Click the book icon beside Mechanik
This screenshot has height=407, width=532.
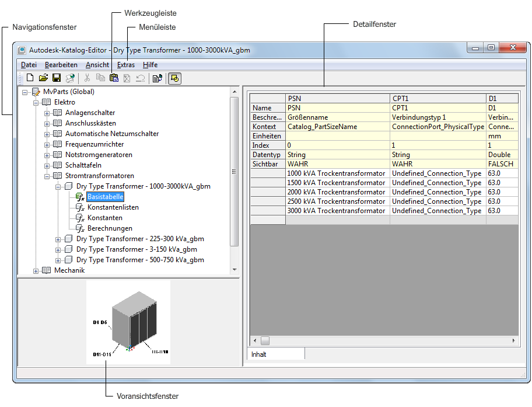point(47,270)
